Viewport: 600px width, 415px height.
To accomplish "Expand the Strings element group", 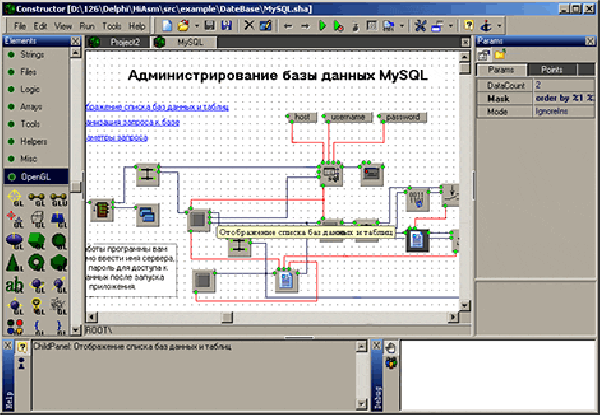I will (32, 55).
